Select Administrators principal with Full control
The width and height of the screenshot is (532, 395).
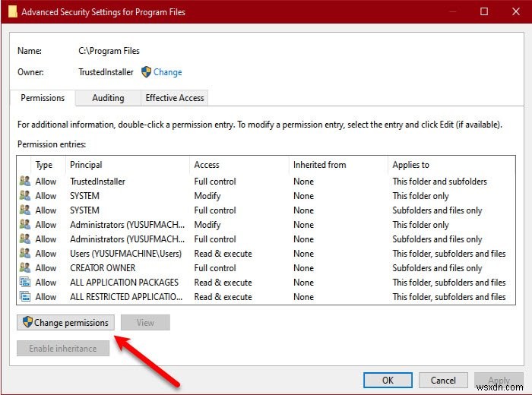tap(127, 239)
